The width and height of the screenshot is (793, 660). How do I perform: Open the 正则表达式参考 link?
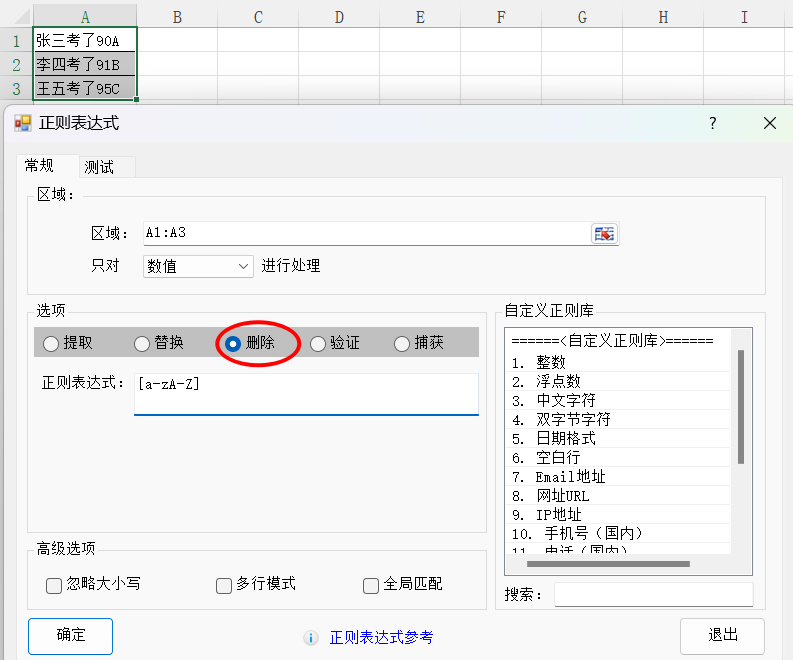[381, 638]
